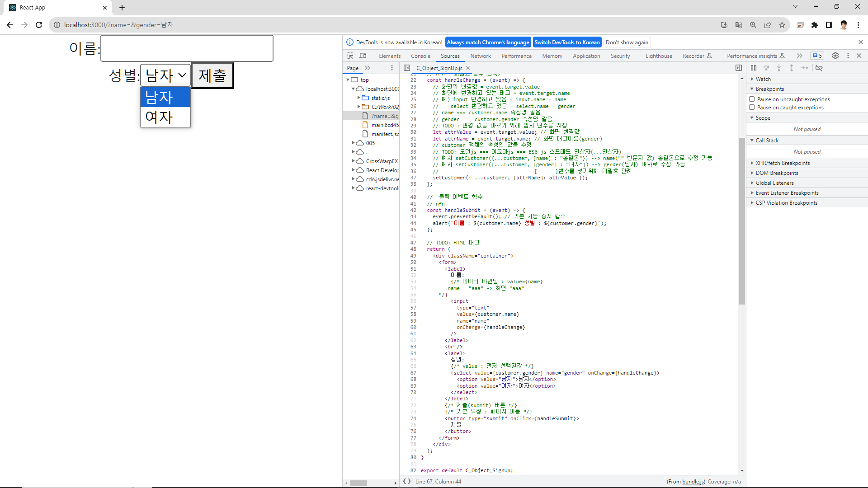Click the step over function icon

[x=766, y=68]
